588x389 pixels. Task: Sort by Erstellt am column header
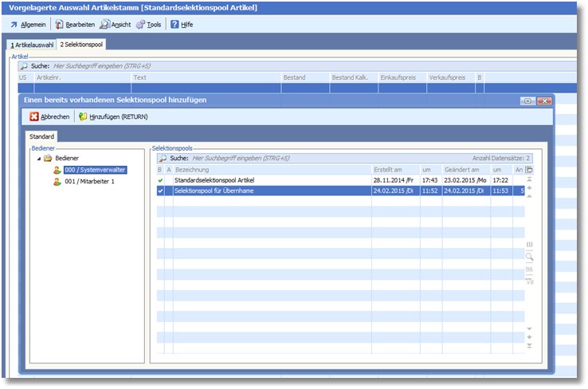pos(394,170)
